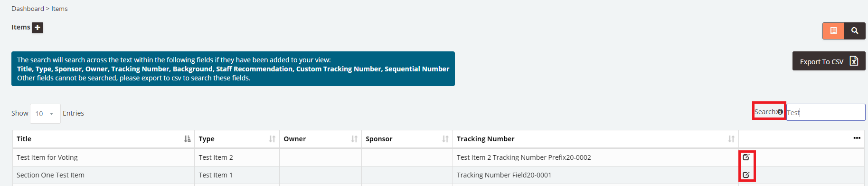Click the Section One Test Item title
The height and width of the screenshot is (186, 868).
50,175
